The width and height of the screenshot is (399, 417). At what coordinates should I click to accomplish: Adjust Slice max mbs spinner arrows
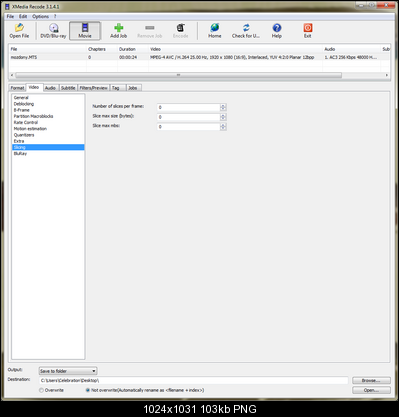point(223,127)
